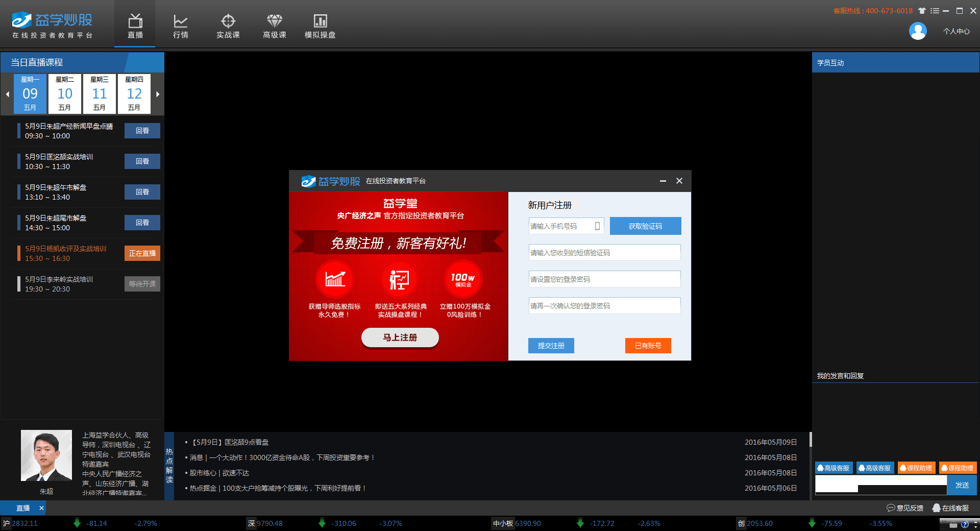Click the phone icon in the mobile number field
Image resolution: width=980 pixels, height=531 pixels.
597,226
